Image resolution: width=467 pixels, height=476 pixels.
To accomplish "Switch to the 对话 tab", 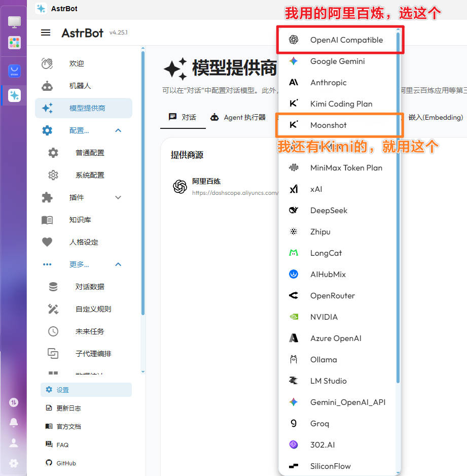I will [183, 117].
